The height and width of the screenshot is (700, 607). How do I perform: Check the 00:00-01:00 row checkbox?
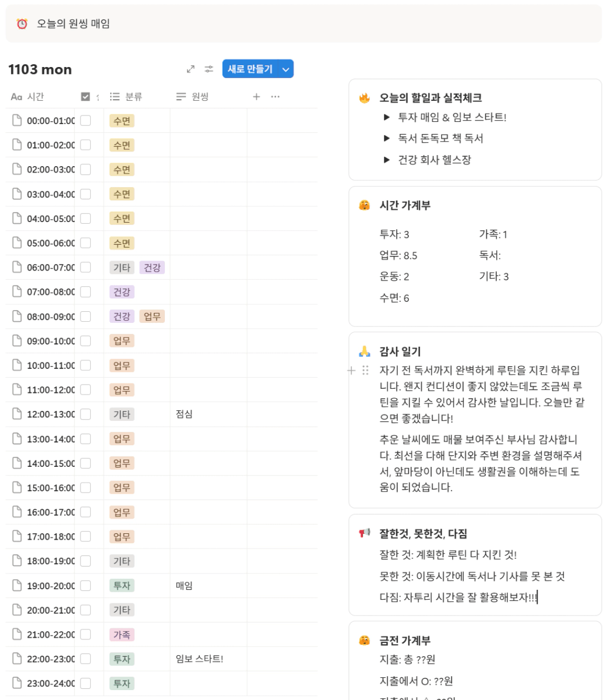pos(86,121)
